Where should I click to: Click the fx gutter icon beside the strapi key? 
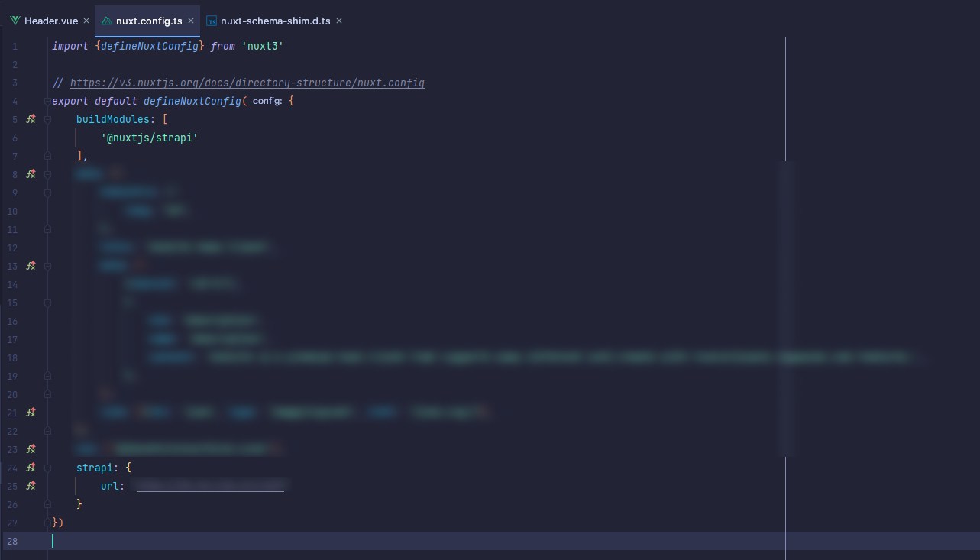[31, 467]
